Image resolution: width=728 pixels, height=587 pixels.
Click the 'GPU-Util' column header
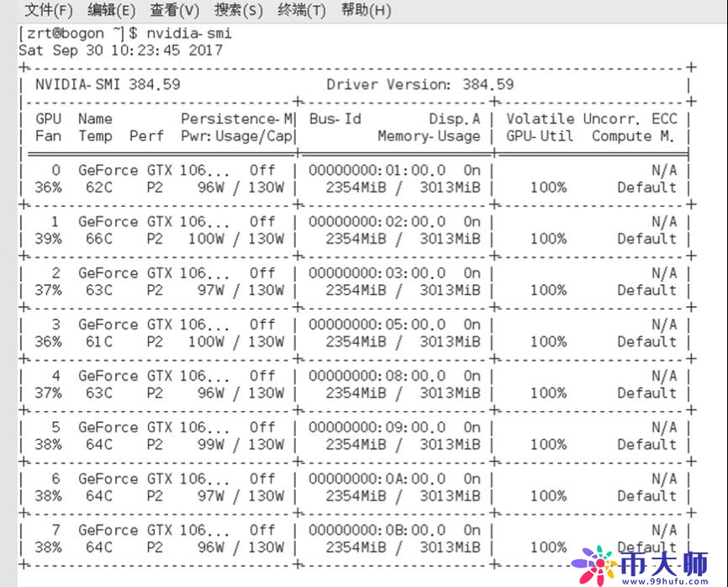coord(540,136)
